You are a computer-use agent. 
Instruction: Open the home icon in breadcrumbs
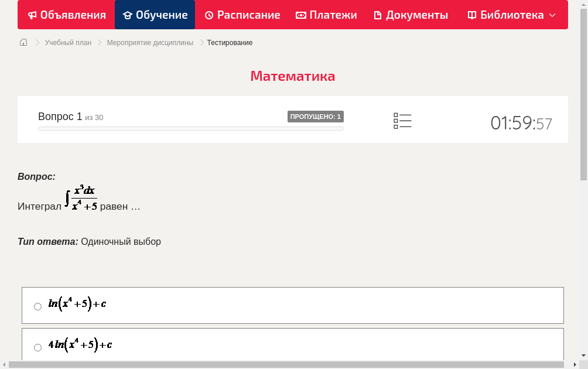(23, 42)
